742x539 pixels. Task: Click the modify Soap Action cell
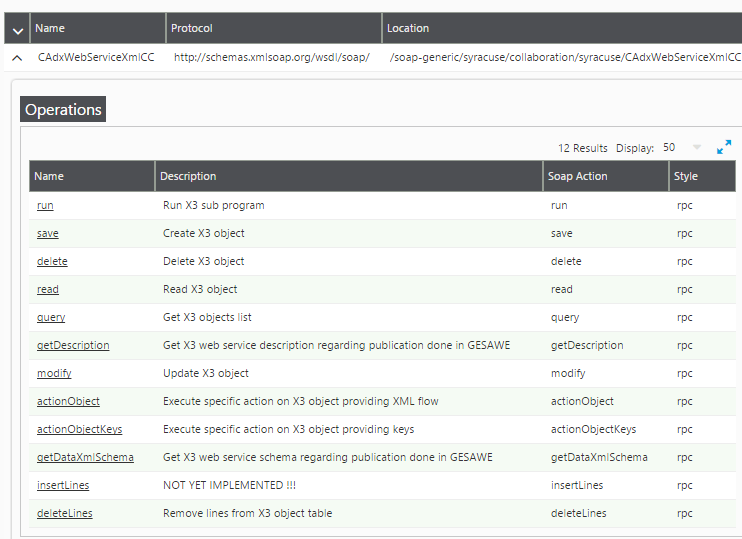coord(568,373)
